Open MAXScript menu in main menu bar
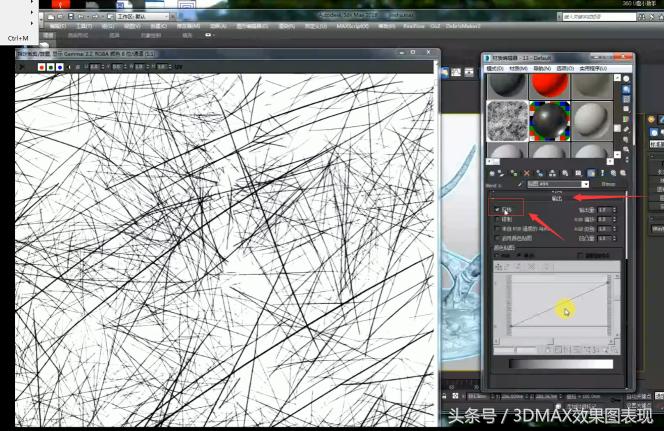Screen dimensions: 664x431 [x=352, y=26]
